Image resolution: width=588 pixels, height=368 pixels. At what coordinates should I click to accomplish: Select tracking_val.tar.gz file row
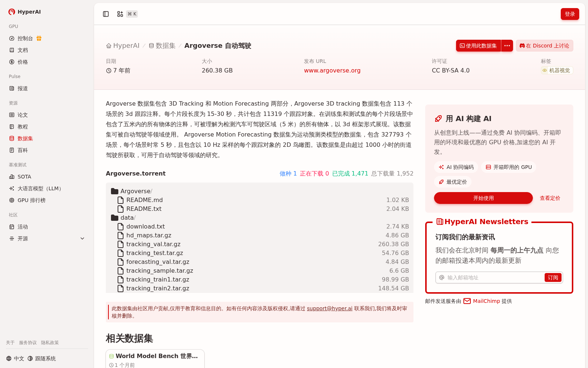tap(259, 244)
